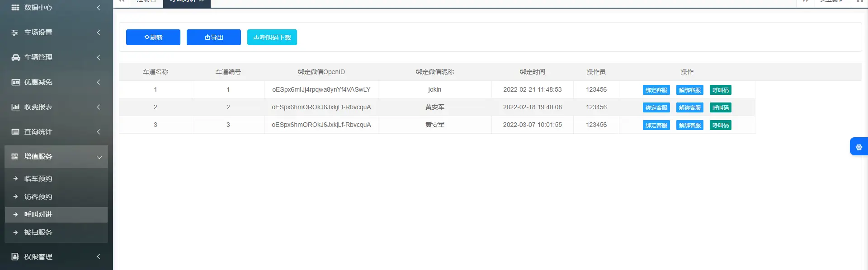Click the QR code icon beside 增值服务
The image size is (868, 270).
click(15, 157)
